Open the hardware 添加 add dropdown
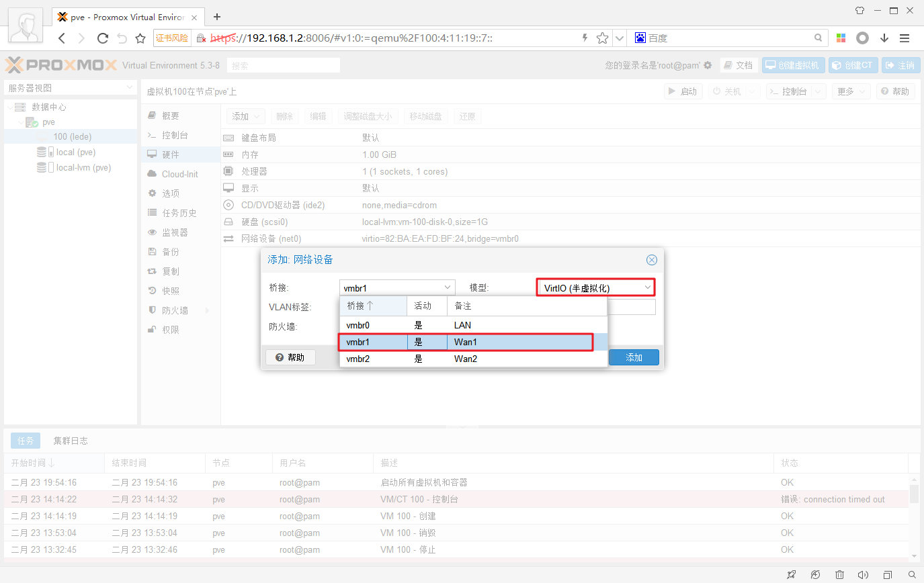 pos(246,116)
